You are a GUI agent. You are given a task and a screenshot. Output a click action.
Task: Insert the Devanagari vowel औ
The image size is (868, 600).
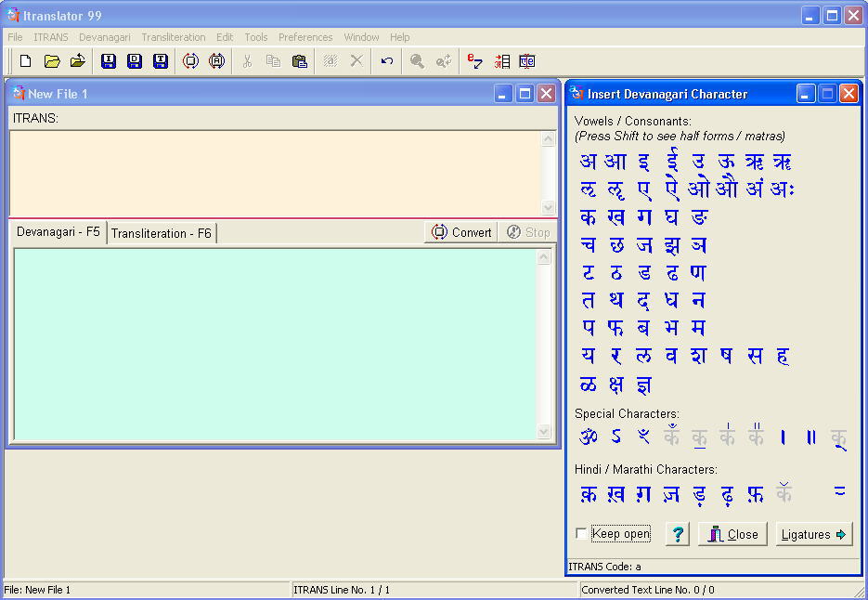[726, 188]
